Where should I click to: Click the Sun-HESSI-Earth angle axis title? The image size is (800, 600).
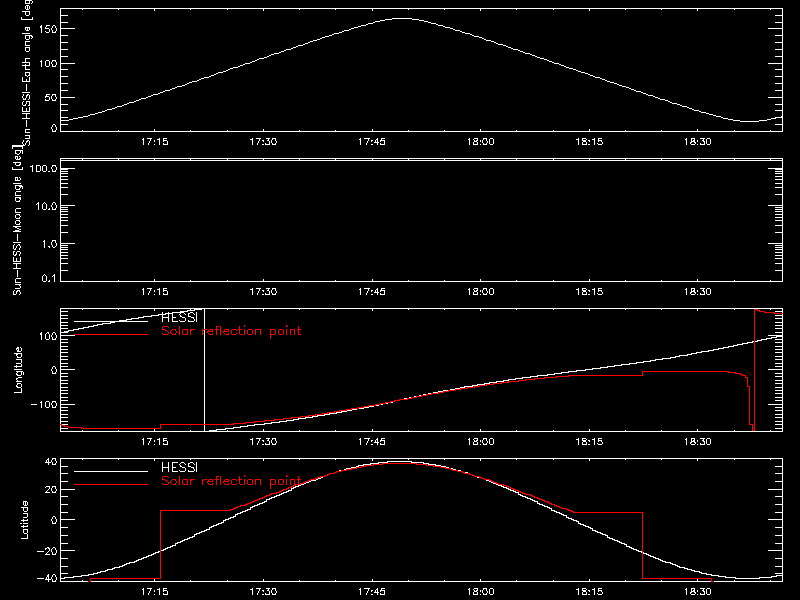[x=27, y=73]
